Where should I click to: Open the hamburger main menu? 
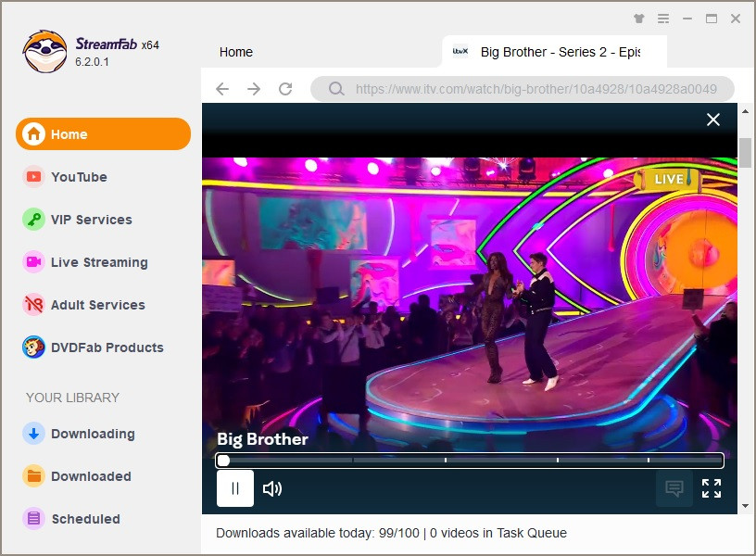pos(663,19)
